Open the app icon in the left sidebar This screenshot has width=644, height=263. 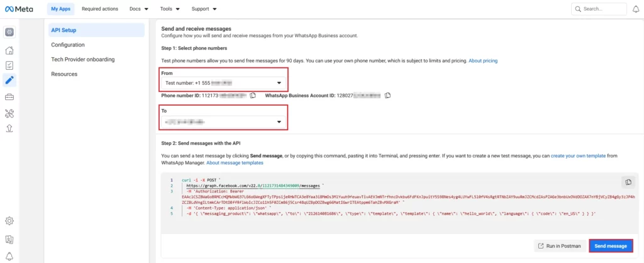click(x=9, y=32)
